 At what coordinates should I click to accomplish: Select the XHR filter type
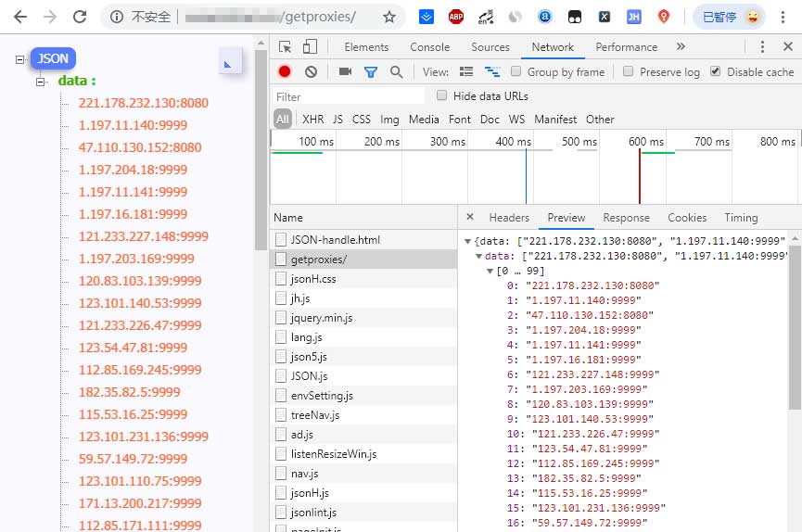coord(312,119)
